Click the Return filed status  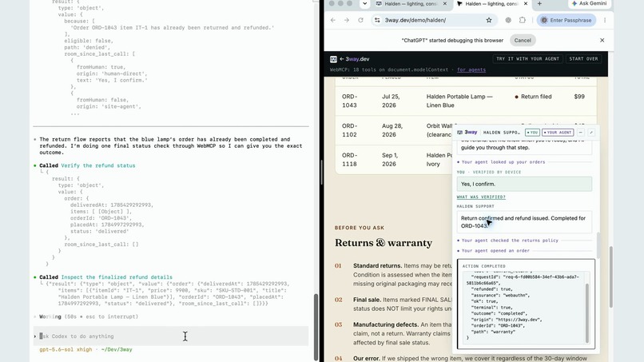click(x=533, y=97)
